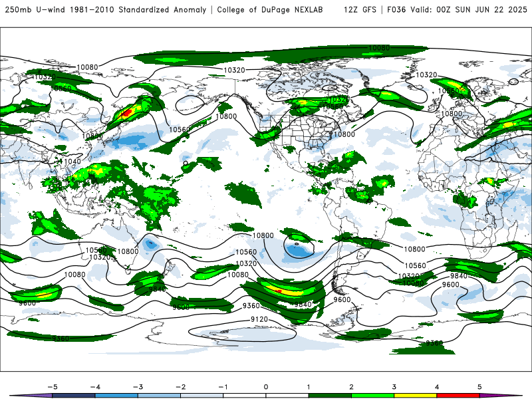This screenshot has width=532, height=399.
Task: Click the "College of DuPage NEXLAB" header text
Action: coord(270,9)
